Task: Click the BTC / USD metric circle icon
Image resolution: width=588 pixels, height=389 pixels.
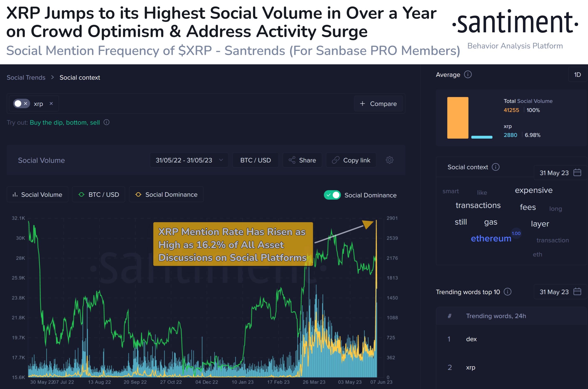Action: (x=82, y=194)
